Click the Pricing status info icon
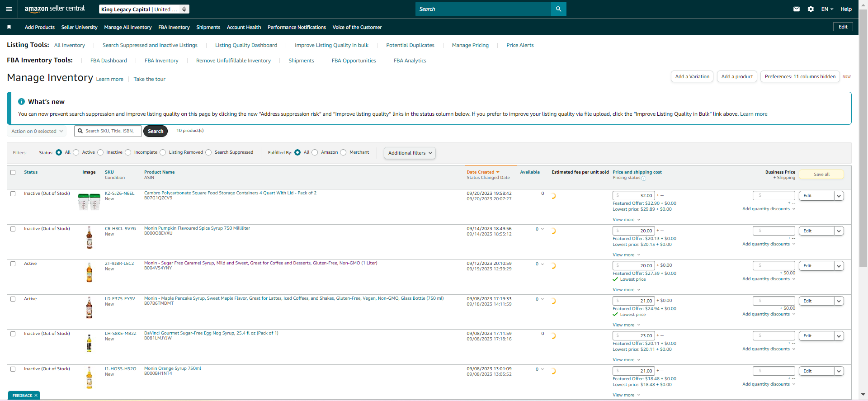Viewport: 868px width, 401px height. pyautogui.click(x=644, y=178)
